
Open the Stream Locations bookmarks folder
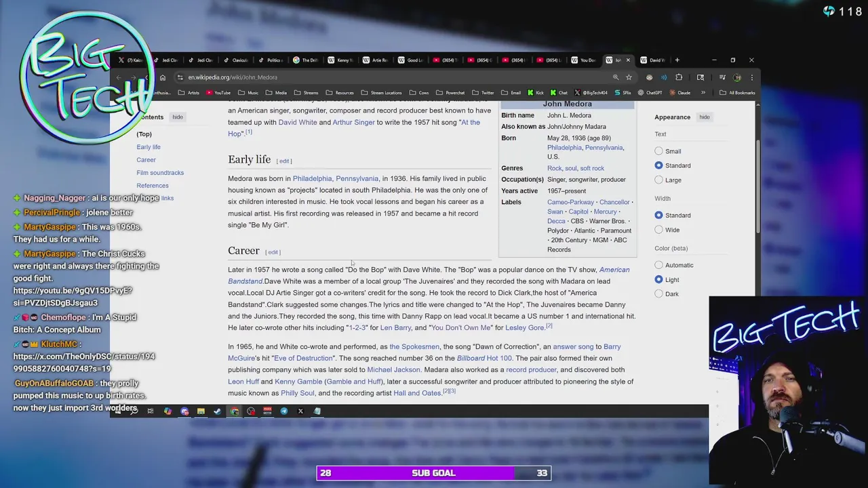[x=382, y=93]
